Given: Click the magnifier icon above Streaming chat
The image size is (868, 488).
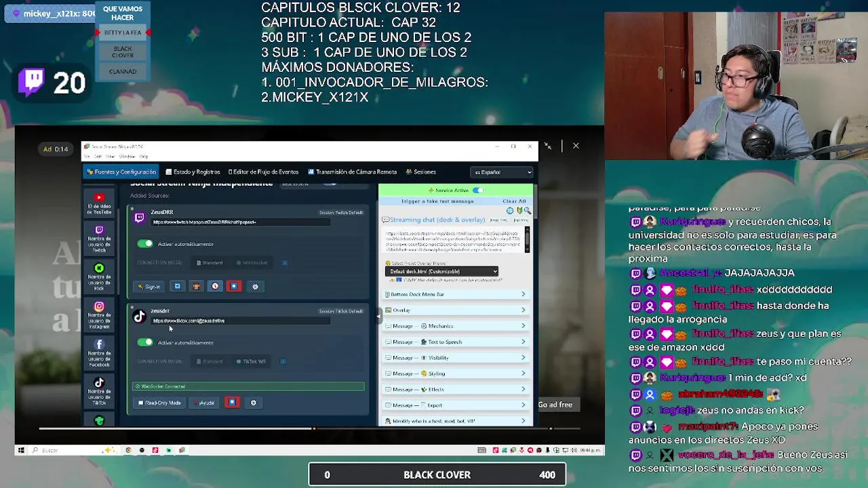Looking at the screenshot, I should 527,211.
